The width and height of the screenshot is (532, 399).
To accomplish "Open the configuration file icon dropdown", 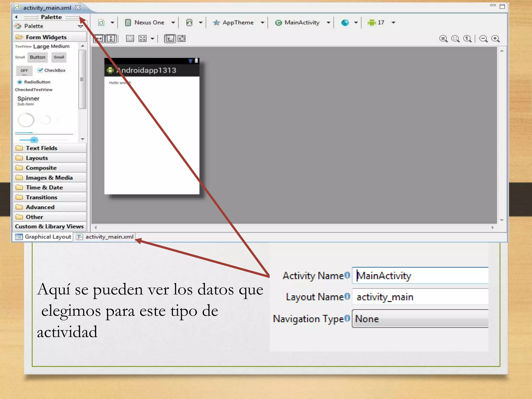I will tap(112, 23).
